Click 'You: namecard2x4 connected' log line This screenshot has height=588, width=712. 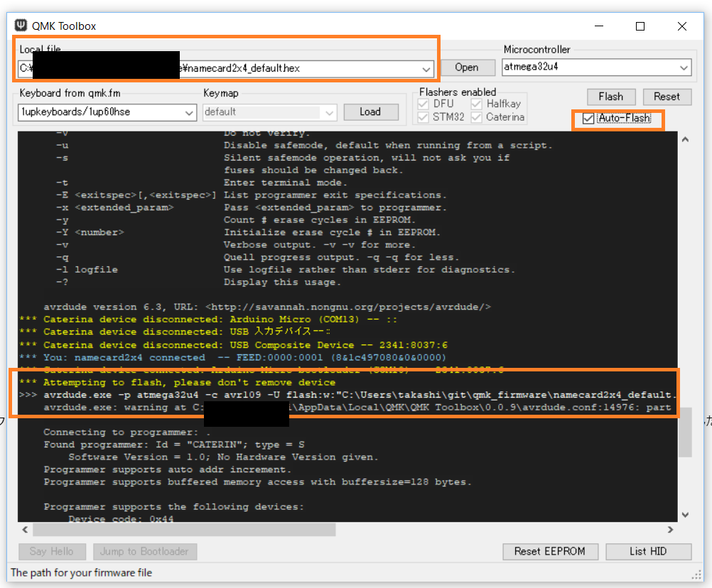233,357
